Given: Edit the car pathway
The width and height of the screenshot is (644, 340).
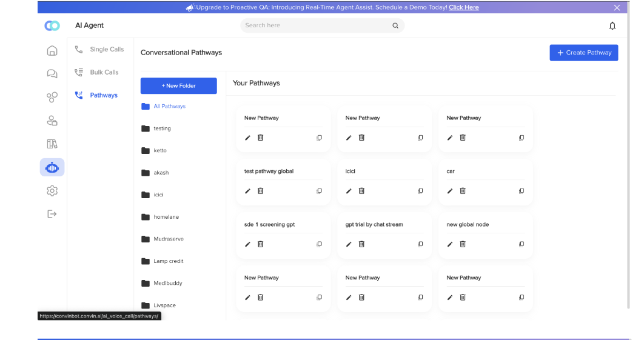Looking at the screenshot, I should tap(450, 191).
